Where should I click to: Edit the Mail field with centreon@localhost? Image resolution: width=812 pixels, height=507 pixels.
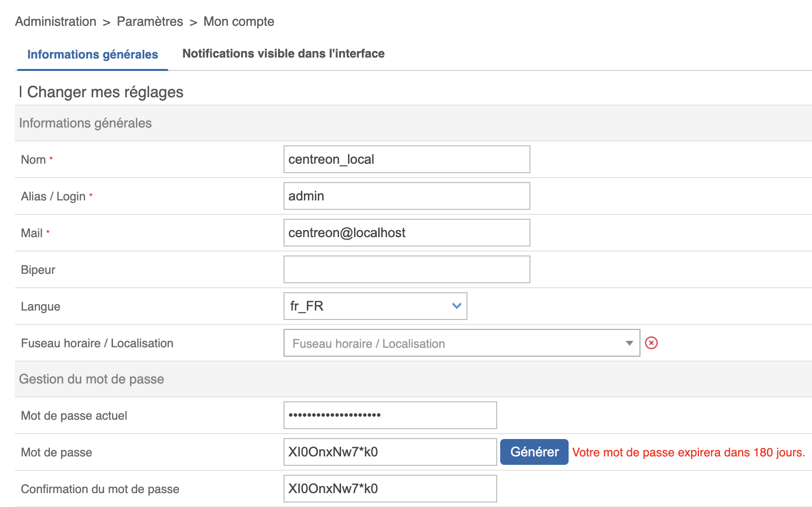[406, 233]
